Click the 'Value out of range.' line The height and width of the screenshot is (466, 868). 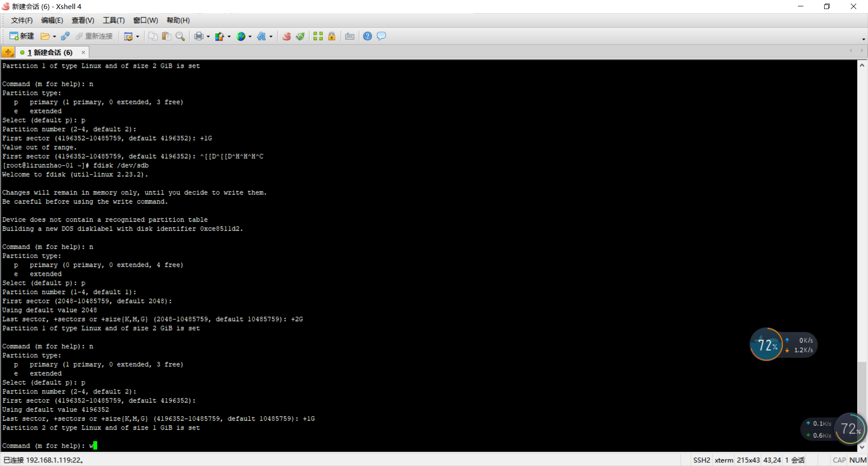pyautogui.click(x=39, y=147)
